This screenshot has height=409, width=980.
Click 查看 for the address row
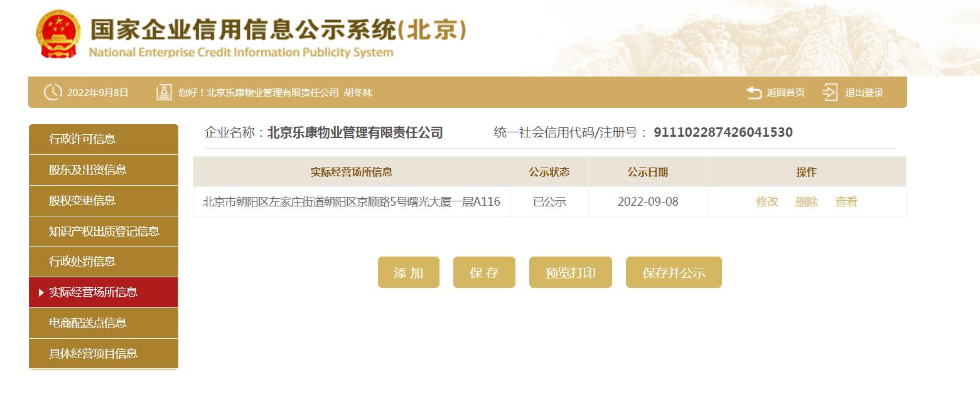point(846,202)
